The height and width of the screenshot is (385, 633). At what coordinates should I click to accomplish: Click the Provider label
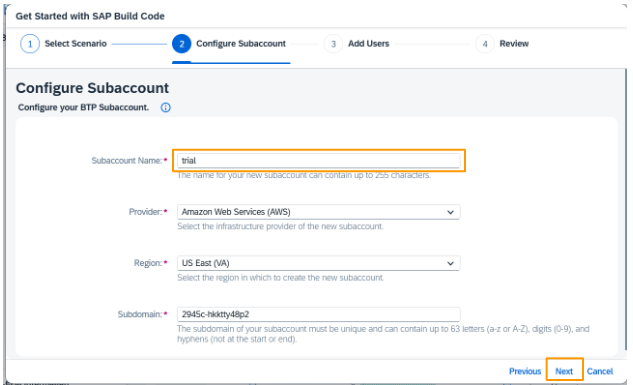coord(145,212)
